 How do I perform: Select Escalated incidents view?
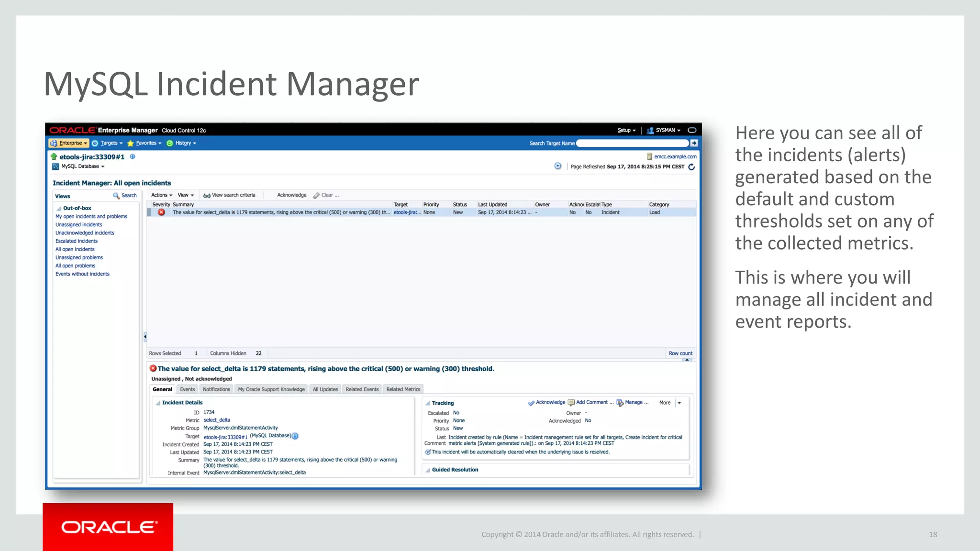point(77,241)
